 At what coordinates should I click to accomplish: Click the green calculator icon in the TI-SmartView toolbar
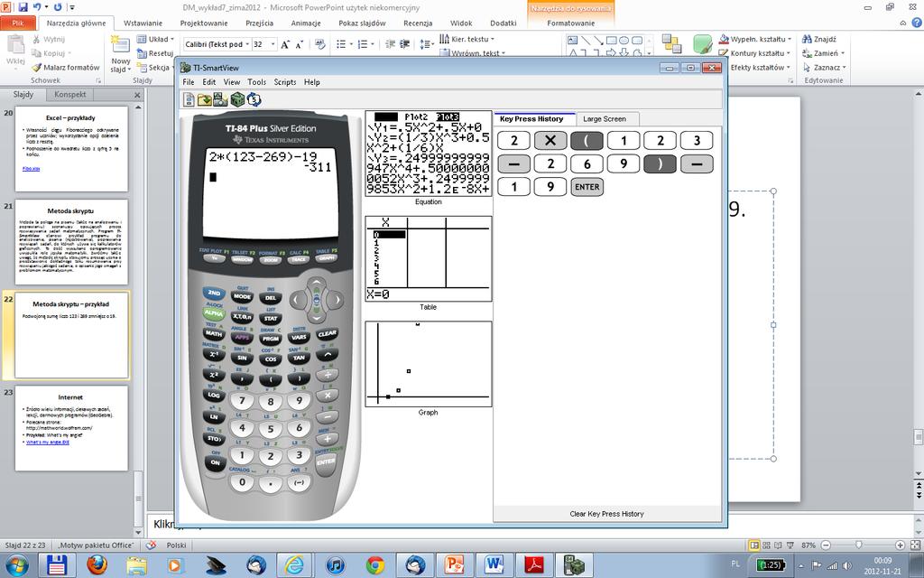pyautogui.click(x=237, y=99)
